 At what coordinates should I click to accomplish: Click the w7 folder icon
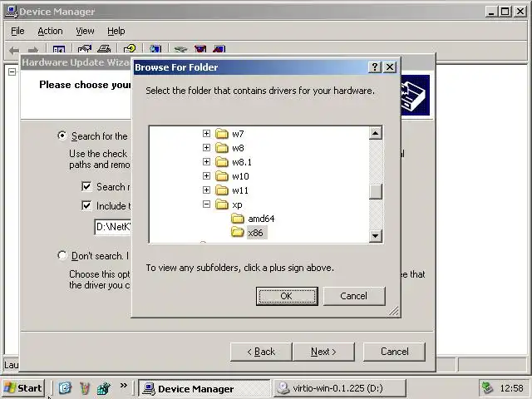(x=222, y=134)
